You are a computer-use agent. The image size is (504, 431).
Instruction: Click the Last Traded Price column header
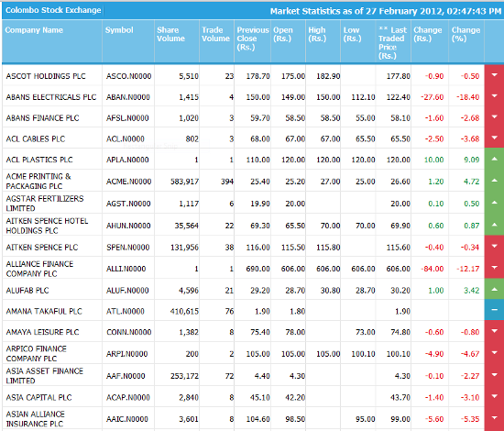pyautogui.click(x=392, y=43)
